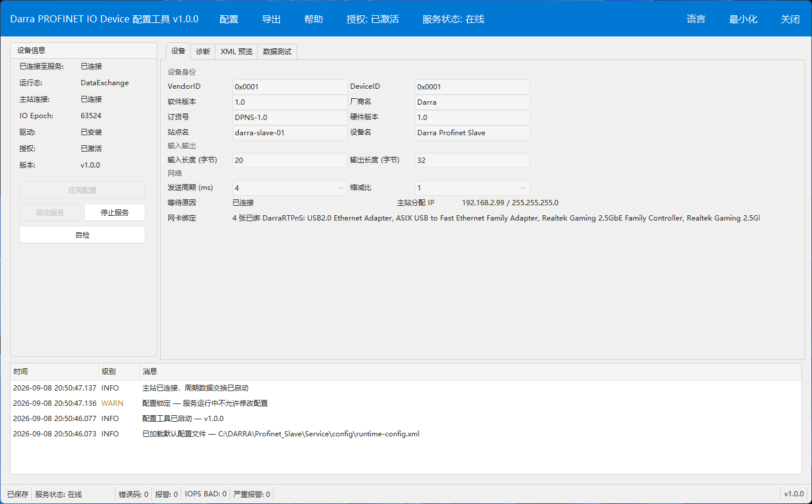The height and width of the screenshot is (504, 812).
Task: Open the 语言 language menu
Action: coord(696,19)
